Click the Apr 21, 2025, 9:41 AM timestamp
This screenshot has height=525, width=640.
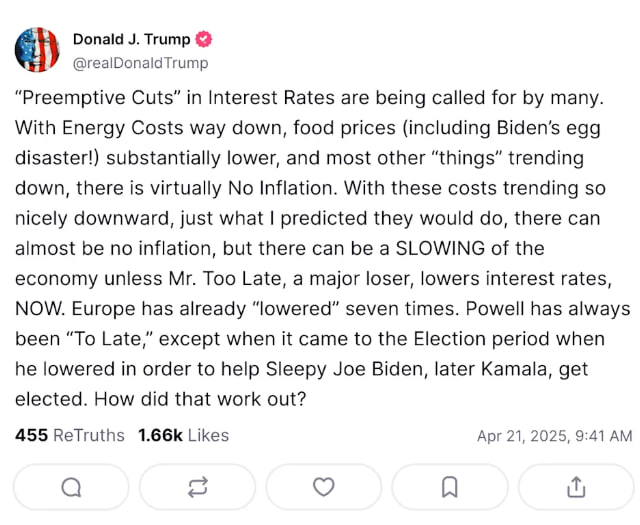[x=554, y=436]
